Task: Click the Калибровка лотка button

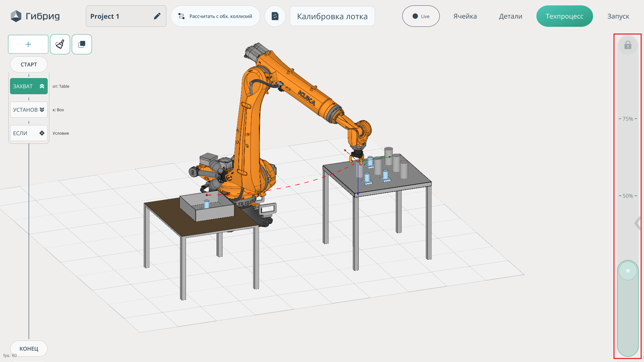Action: point(332,16)
